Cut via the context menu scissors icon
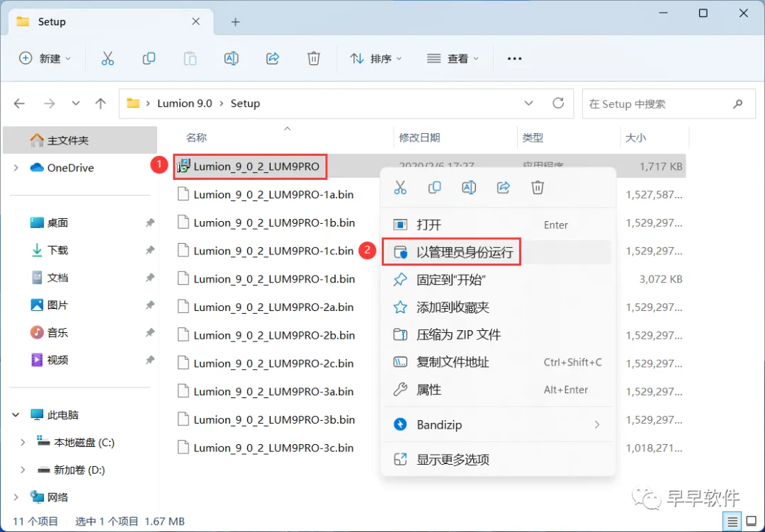 tap(400, 188)
